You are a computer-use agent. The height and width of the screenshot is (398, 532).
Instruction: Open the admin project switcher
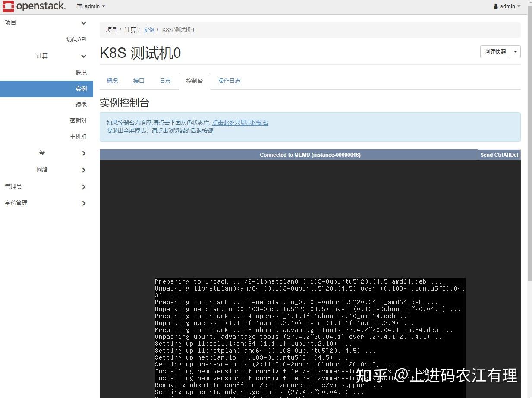click(90, 6)
